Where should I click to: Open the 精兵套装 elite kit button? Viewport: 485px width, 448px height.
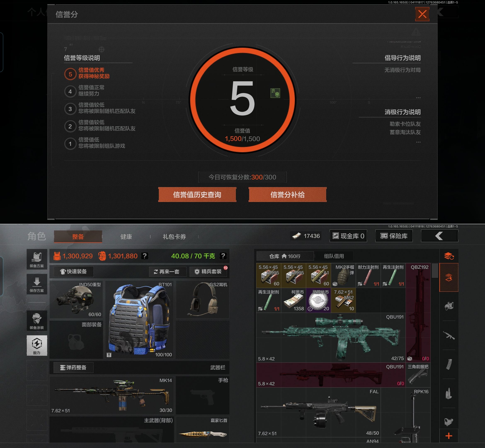(208, 271)
